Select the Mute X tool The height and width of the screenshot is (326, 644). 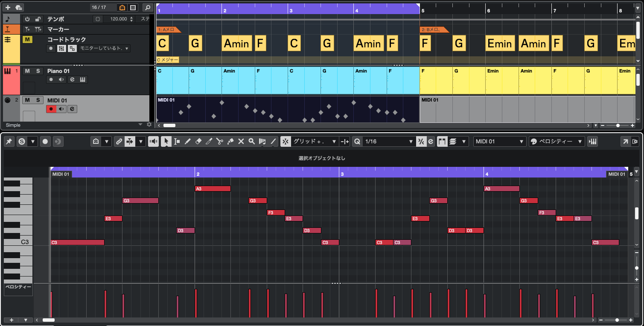click(x=241, y=141)
